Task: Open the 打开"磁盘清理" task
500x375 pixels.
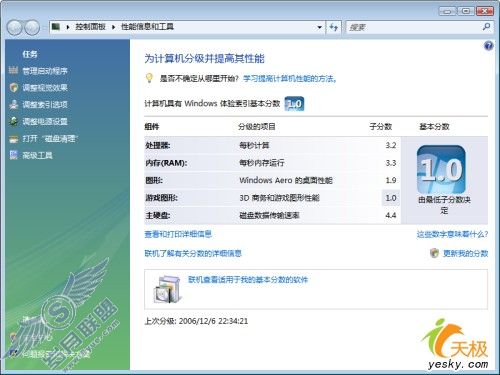Action: tap(50, 139)
